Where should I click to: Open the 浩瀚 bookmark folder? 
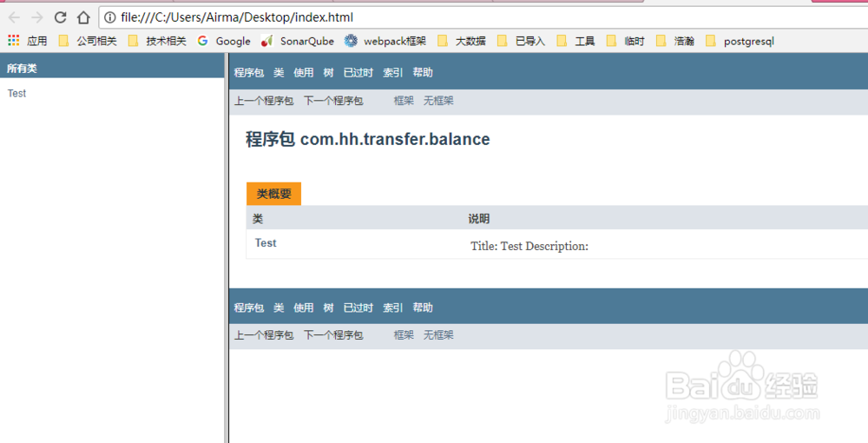[x=675, y=41]
